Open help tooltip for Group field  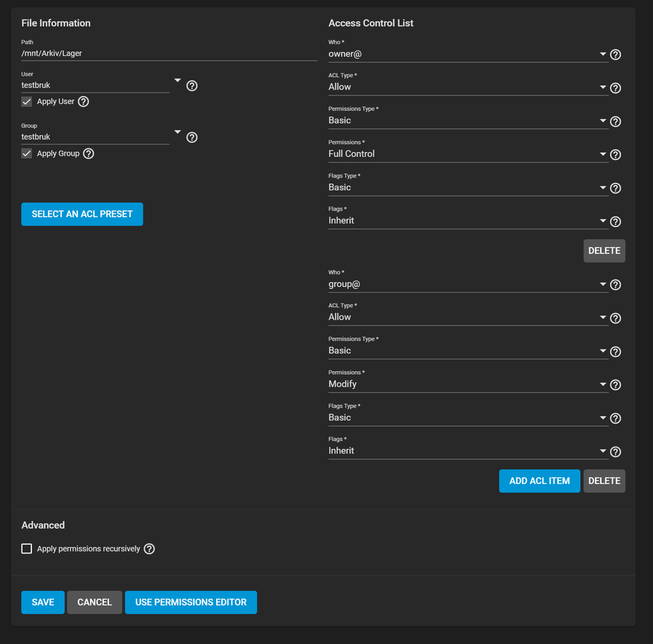click(x=192, y=137)
